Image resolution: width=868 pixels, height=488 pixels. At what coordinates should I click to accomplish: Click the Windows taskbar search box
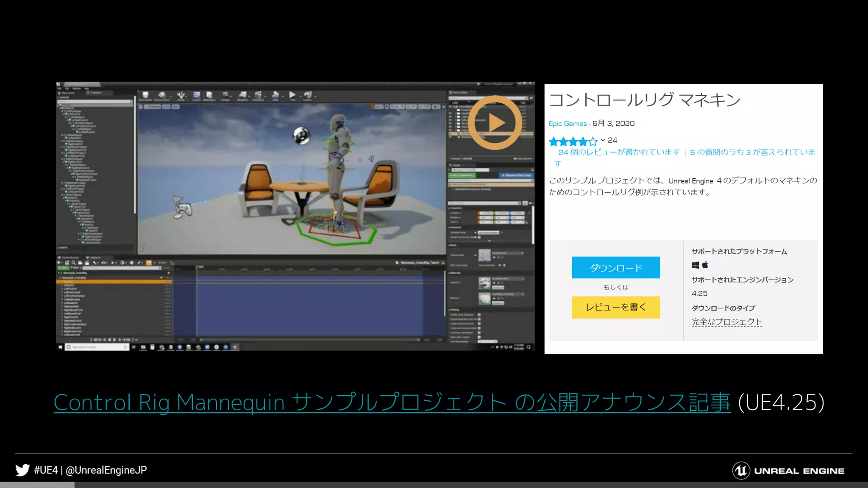(x=97, y=347)
